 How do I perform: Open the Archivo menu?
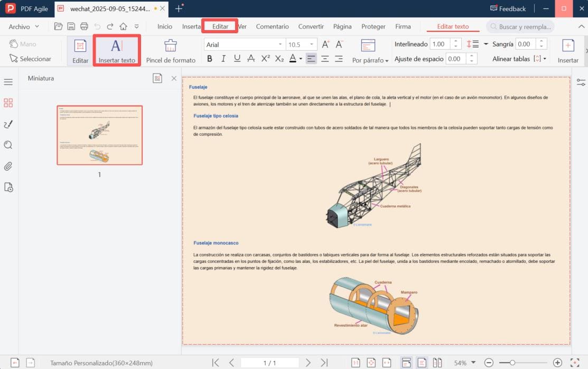(21, 26)
